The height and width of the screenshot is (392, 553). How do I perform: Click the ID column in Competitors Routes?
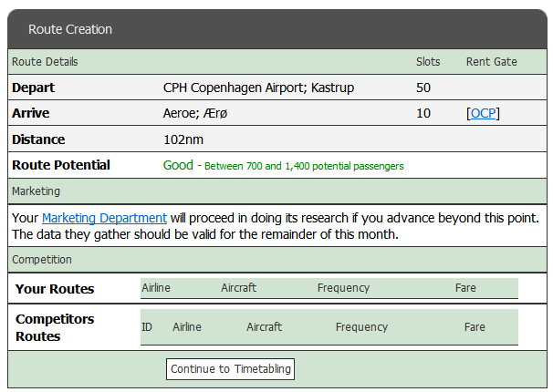click(147, 327)
